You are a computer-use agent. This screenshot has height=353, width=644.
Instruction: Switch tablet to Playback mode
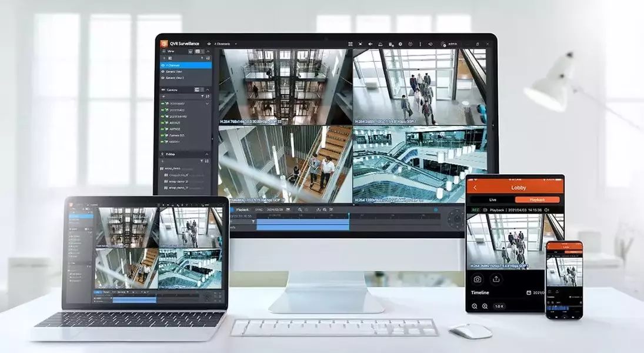point(537,199)
